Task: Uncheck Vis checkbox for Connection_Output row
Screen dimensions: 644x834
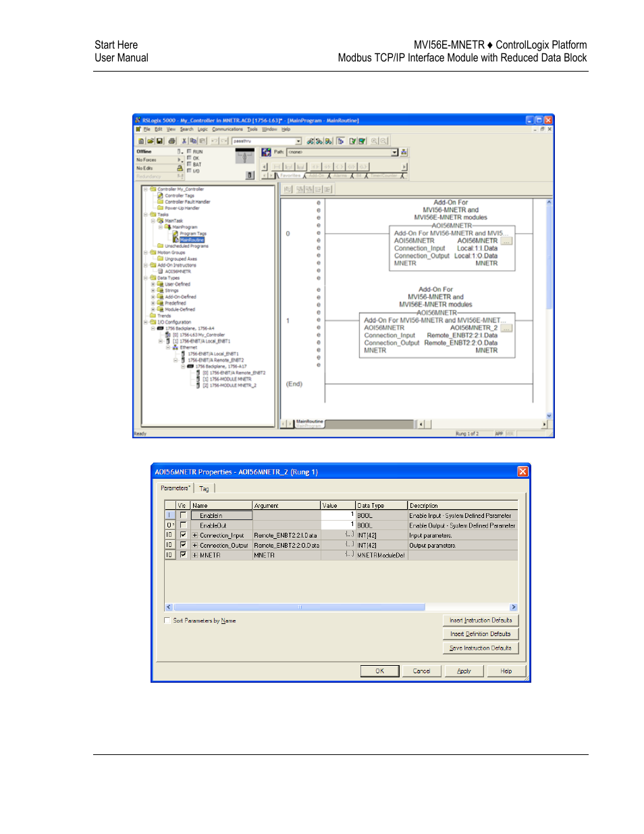Action: point(183,545)
